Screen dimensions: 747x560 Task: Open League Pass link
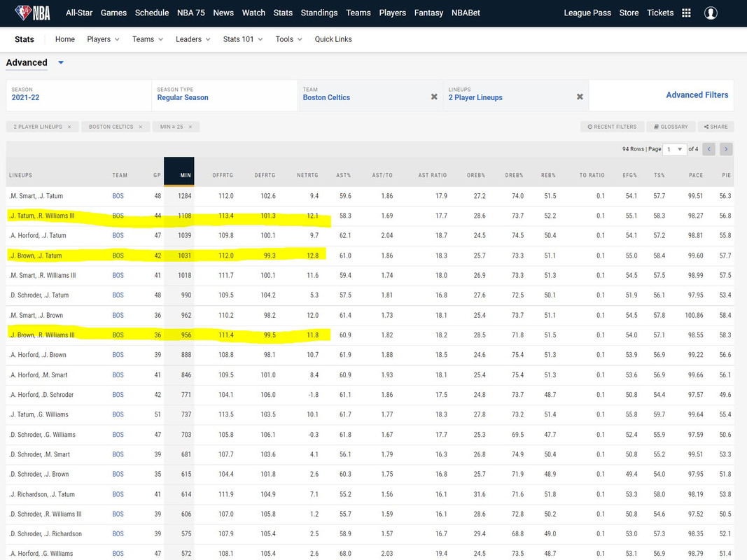(587, 13)
